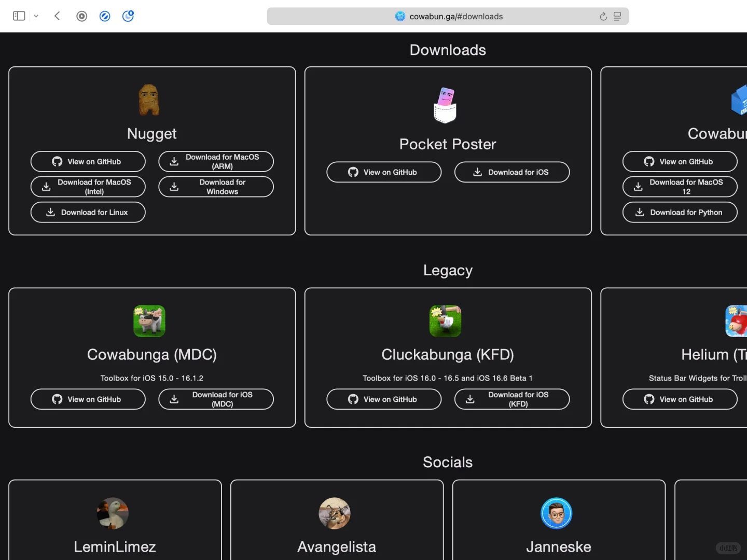Click Janneske's memoji avatar
The width and height of the screenshot is (747, 560).
tap(557, 513)
